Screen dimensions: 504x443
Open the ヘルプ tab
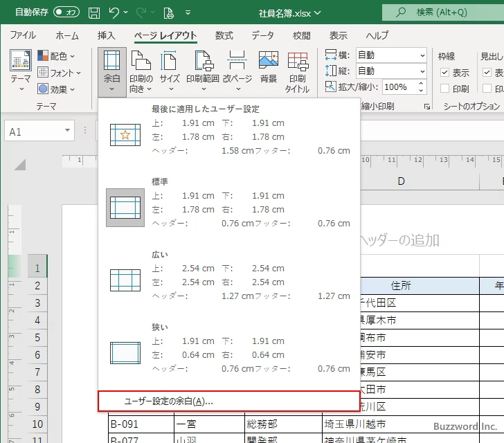click(377, 35)
